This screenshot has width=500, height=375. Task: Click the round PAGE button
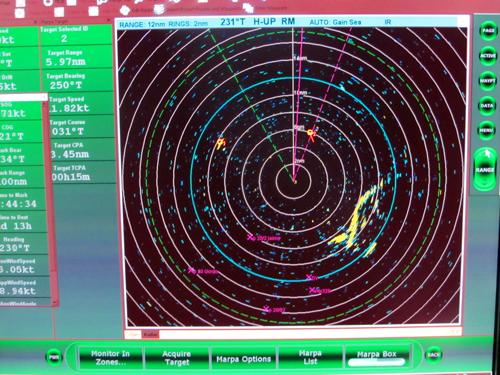click(x=488, y=31)
